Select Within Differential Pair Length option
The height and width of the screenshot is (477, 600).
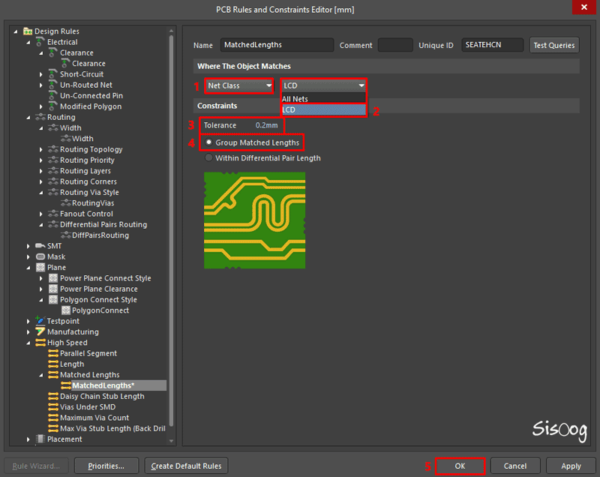pos(209,158)
